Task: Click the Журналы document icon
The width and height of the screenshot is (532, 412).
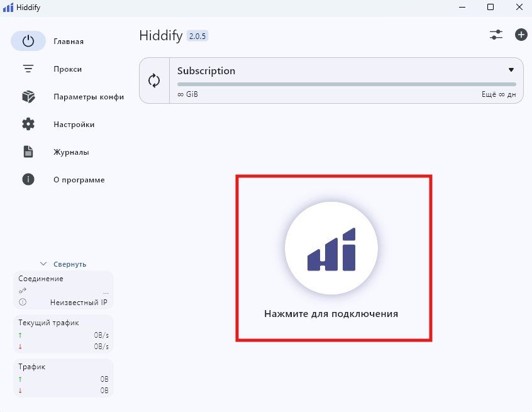Action: [28, 152]
